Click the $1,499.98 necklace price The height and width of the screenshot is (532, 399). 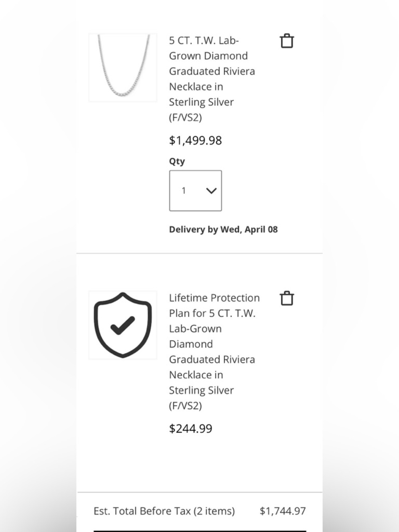pos(196,140)
